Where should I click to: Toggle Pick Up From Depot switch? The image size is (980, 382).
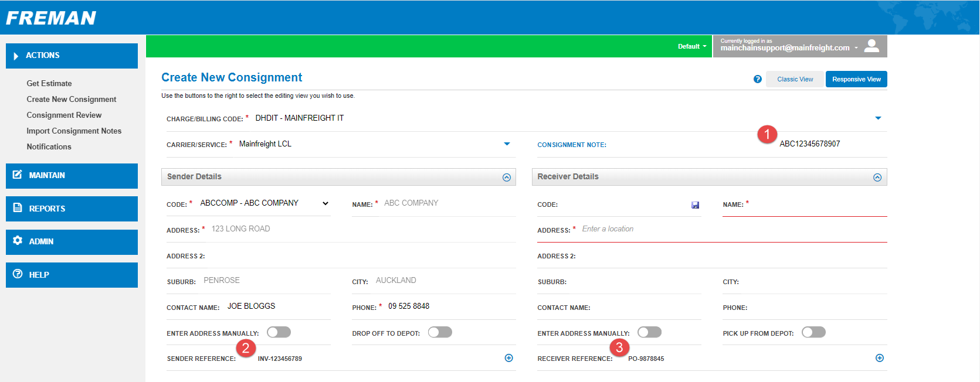click(813, 332)
